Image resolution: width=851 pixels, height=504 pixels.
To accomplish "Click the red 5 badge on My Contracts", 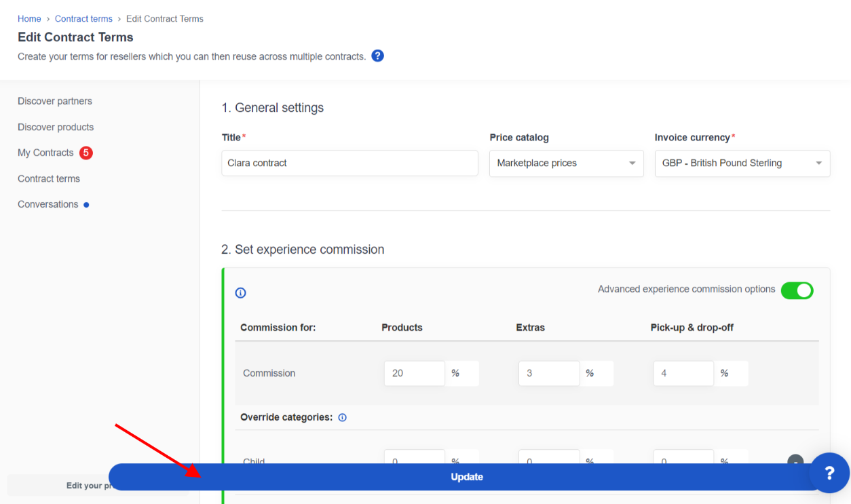I will coord(86,153).
